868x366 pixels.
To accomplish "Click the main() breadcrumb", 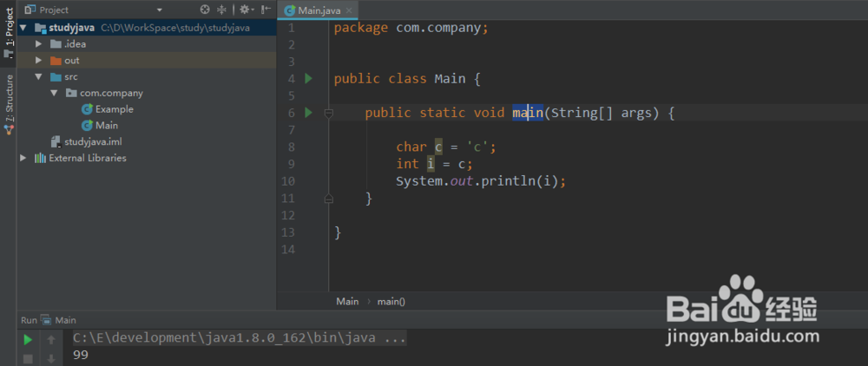I will point(391,302).
